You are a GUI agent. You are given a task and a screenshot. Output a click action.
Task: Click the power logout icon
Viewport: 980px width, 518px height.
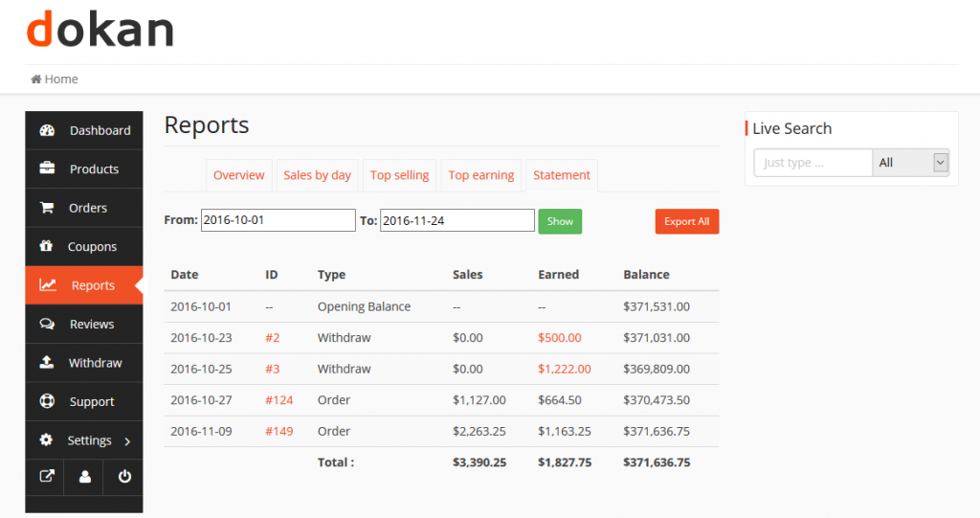click(x=124, y=477)
